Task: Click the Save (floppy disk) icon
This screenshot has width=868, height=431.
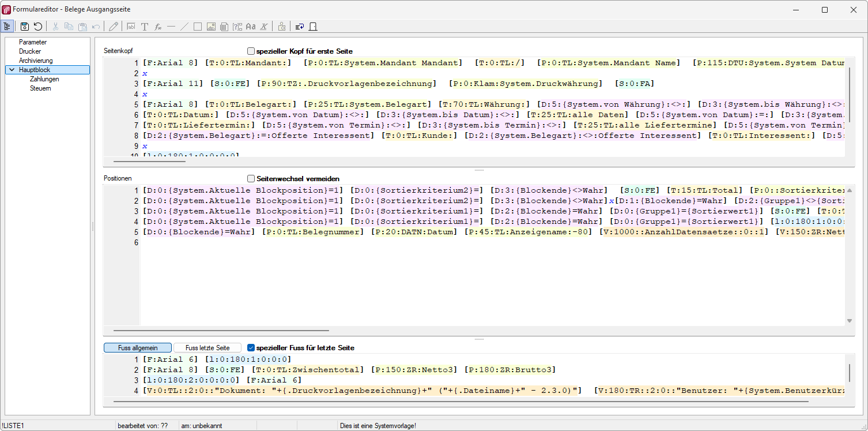Action: pos(24,26)
